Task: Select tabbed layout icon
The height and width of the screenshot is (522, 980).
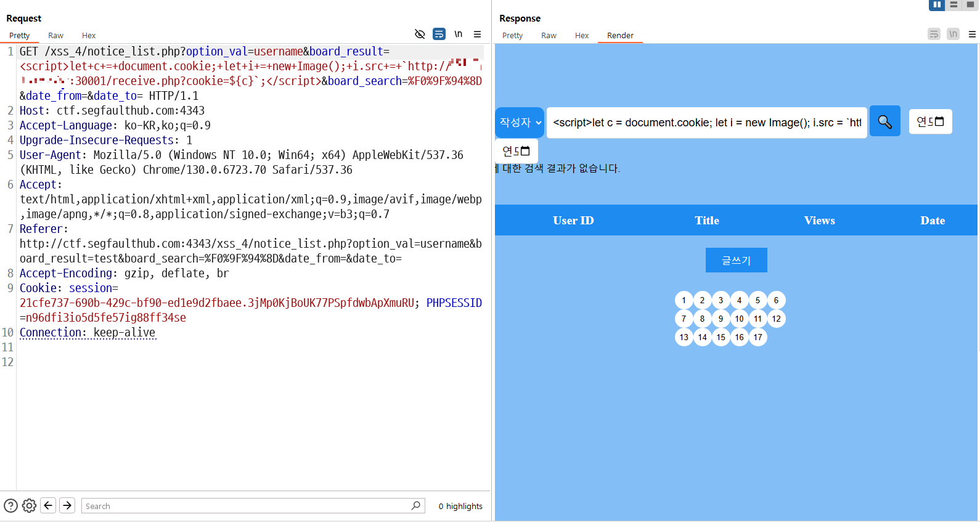Action: pyautogui.click(x=970, y=4)
